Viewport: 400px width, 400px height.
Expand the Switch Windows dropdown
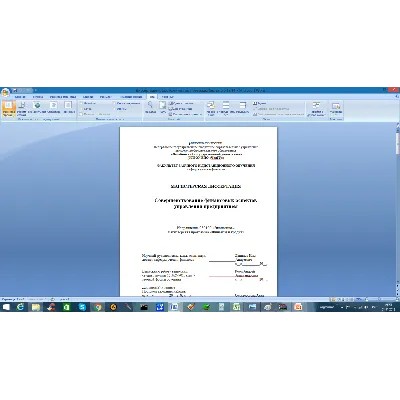click(316, 109)
